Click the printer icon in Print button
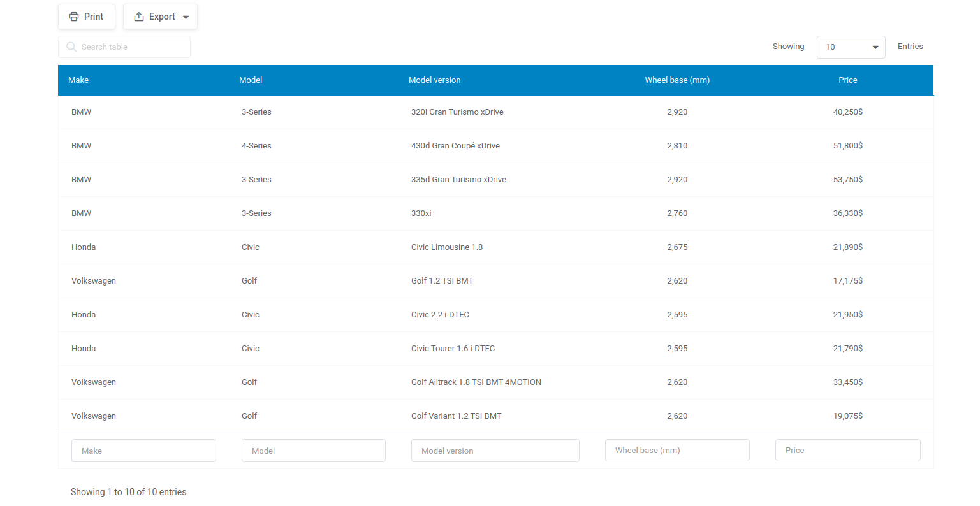The image size is (980, 506). click(74, 17)
